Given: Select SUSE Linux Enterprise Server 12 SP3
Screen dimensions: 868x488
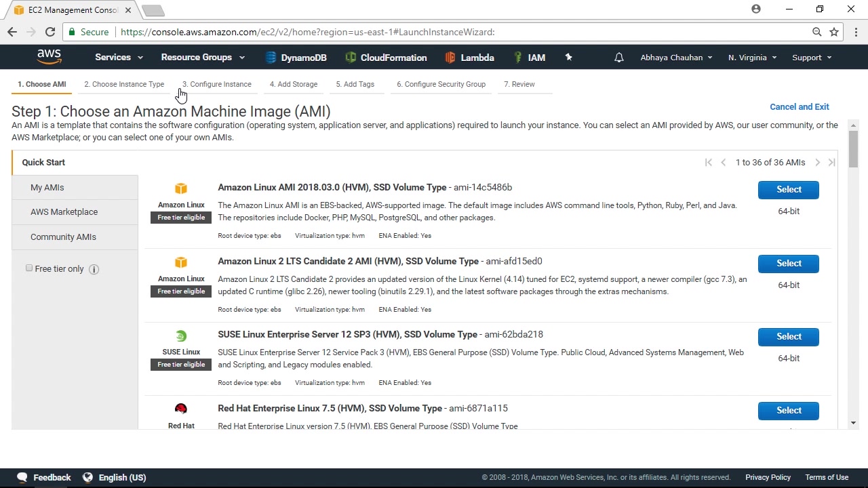Looking at the screenshot, I should (x=789, y=337).
